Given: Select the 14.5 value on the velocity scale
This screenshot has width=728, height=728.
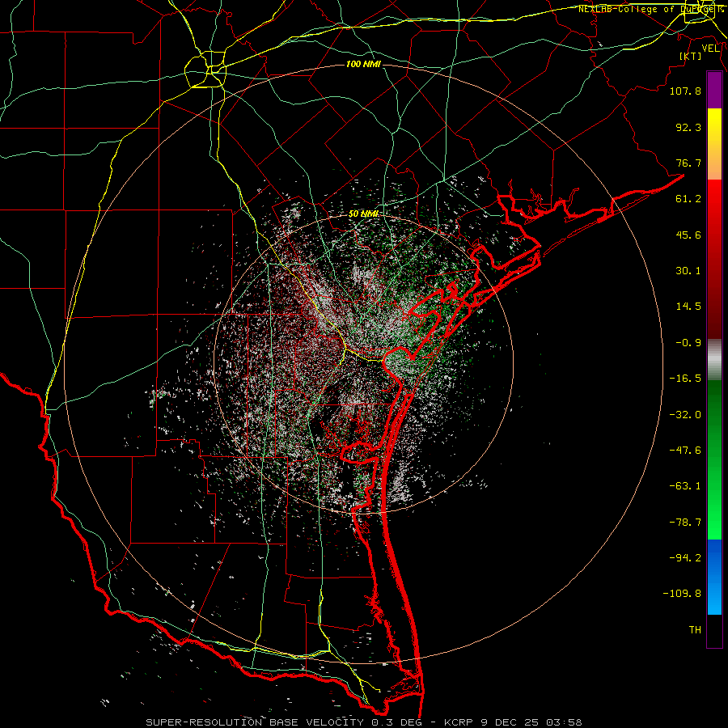Looking at the screenshot, I should tap(688, 307).
